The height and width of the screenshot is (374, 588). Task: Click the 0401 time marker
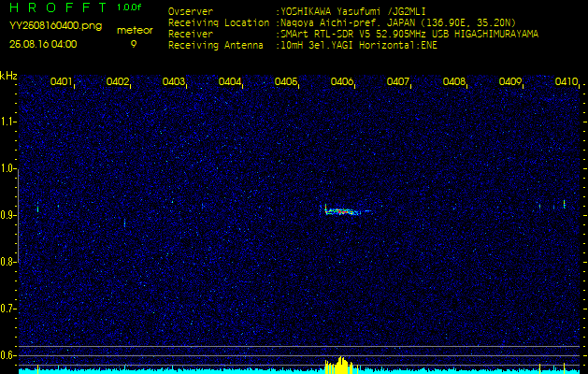tap(61, 81)
